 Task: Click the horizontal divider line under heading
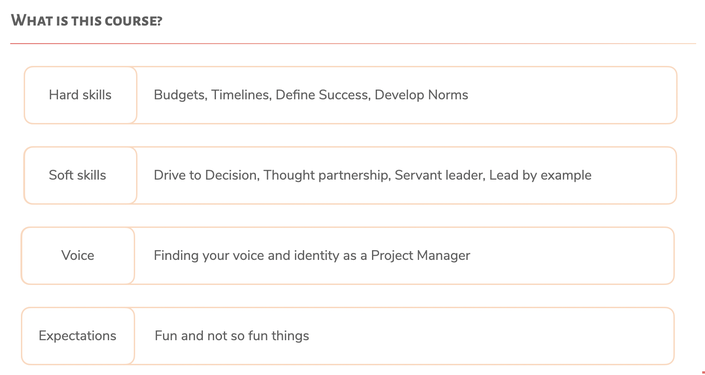[353, 44]
